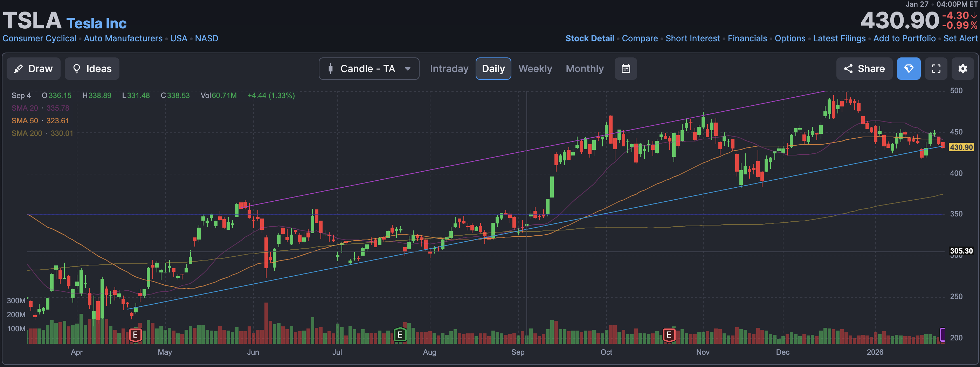
Task: Click the Tesla Inc company name
Action: (x=96, y=23)
